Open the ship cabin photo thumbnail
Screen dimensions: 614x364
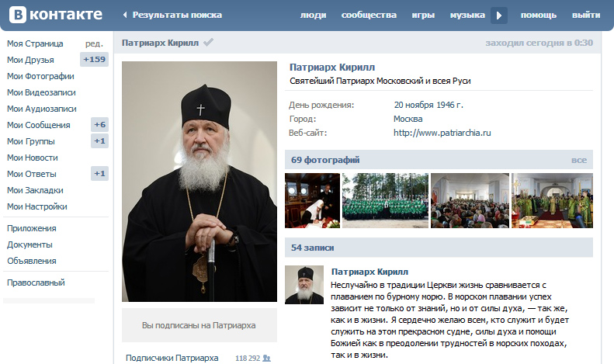pyautogui.click(x=313, y=200)
